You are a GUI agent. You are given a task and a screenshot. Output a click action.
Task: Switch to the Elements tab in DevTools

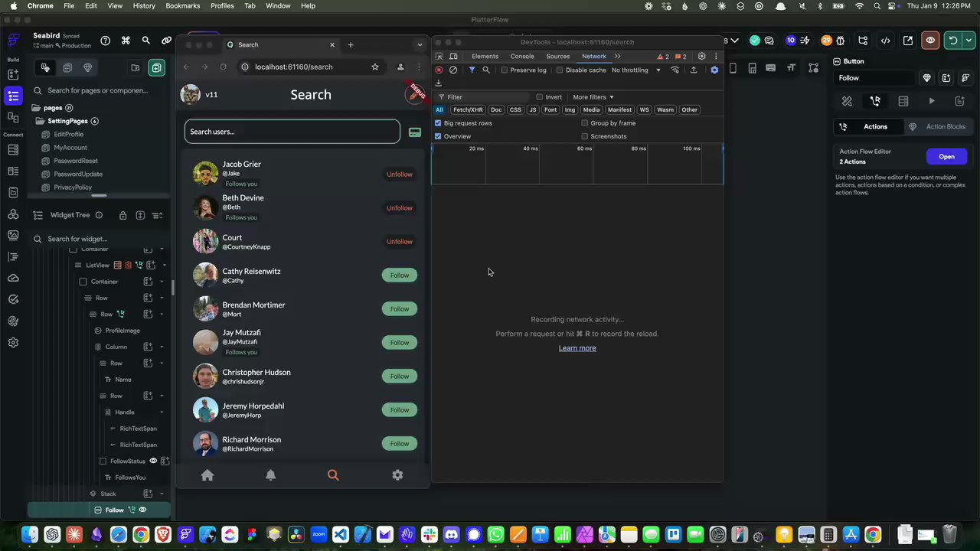pyautogui.click(x=485, y=57)
